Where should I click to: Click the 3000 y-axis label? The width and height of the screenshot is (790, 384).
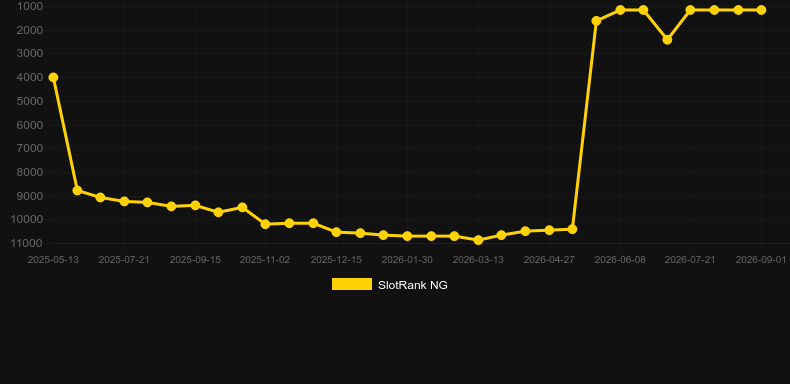(x=30, y=53)
